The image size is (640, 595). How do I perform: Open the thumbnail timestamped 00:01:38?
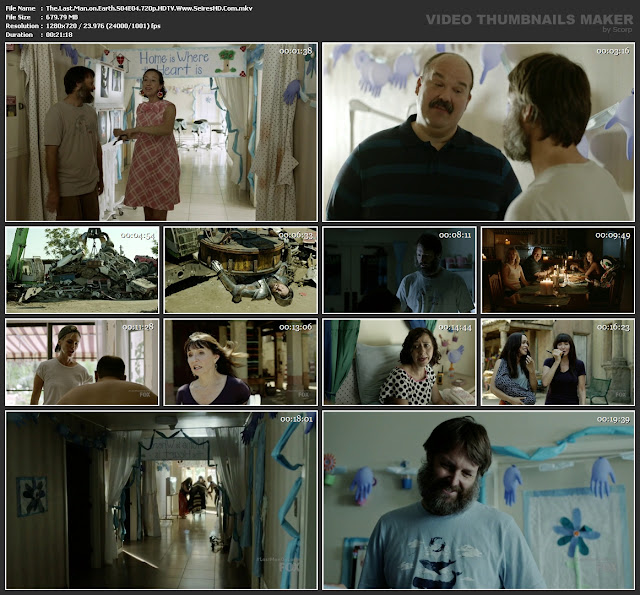click(x=161, y=132)
